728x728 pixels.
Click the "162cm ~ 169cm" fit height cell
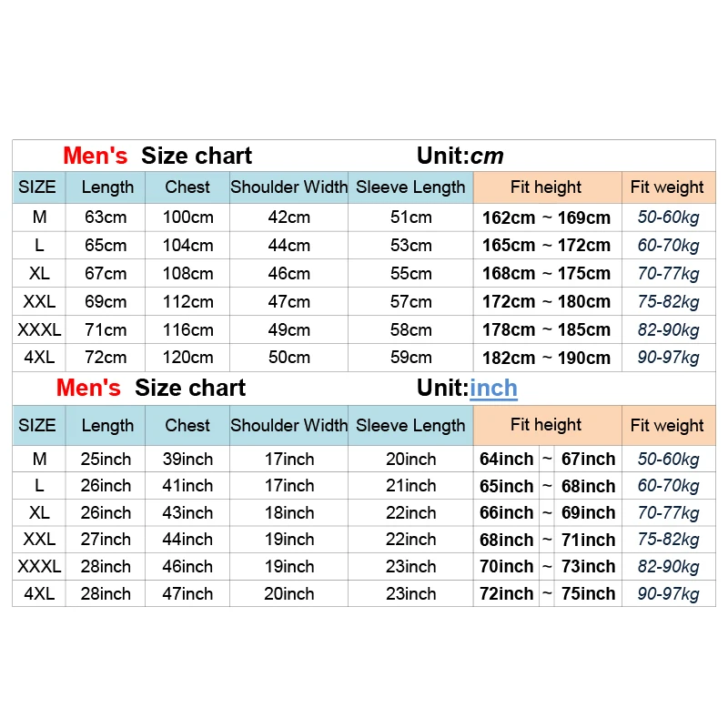(x=546, y=217)
